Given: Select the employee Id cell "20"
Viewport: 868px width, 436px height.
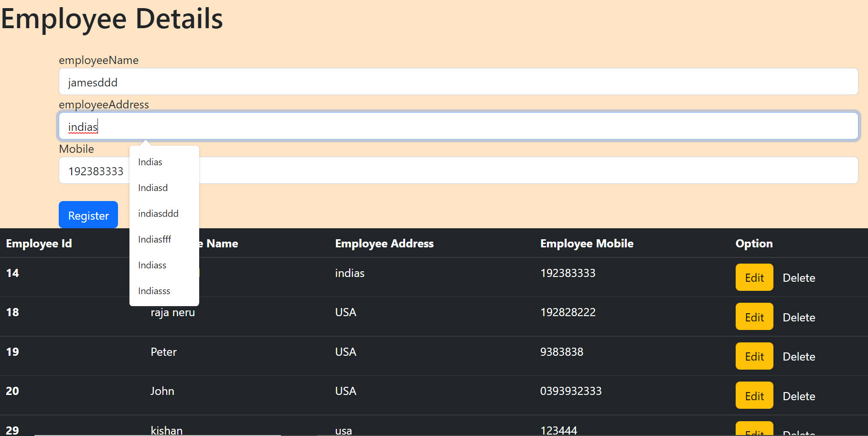Looking at the screenshot, I should 12,391.
